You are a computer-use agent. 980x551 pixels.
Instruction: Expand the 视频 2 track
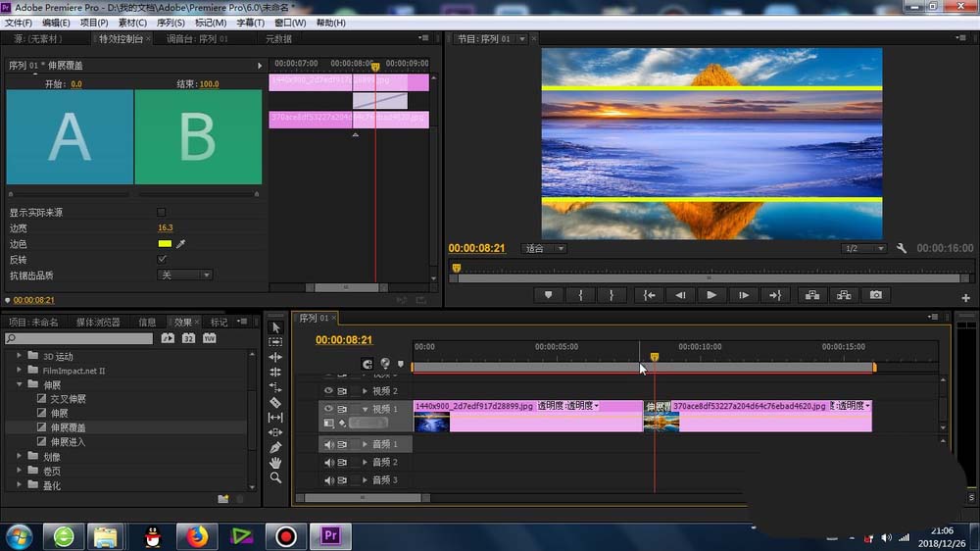365,391
